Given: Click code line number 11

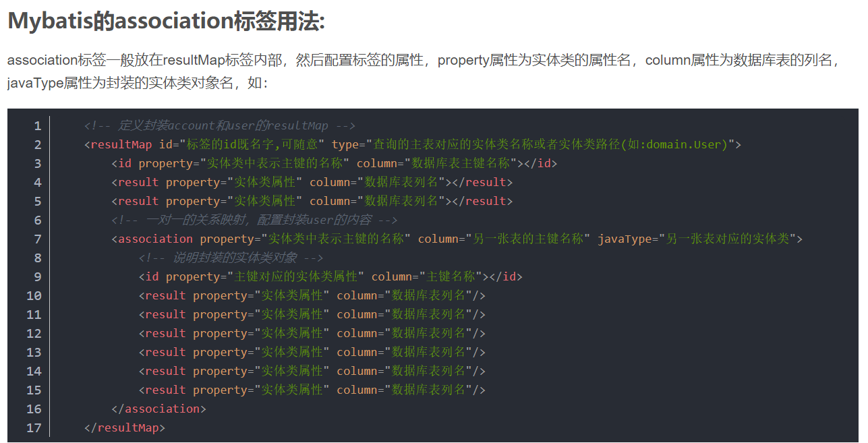Looking at the screenshot, I should [34, 314].
